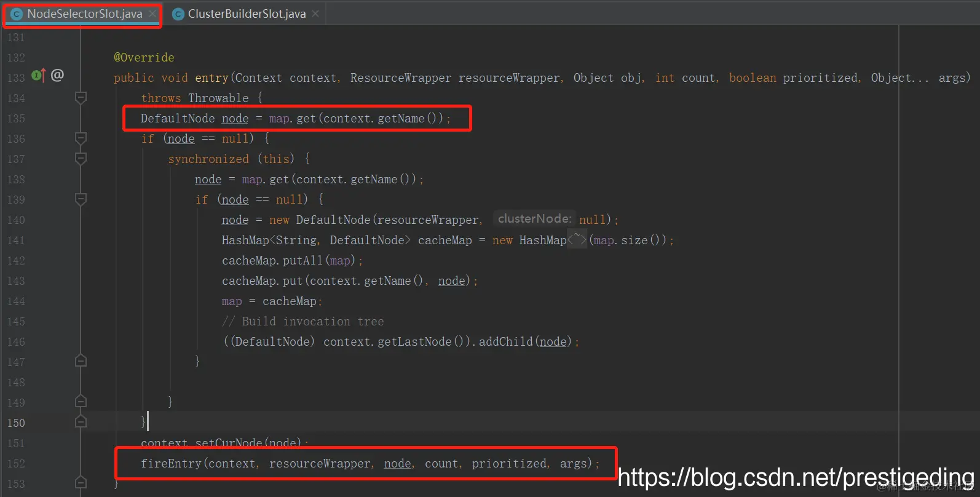Viewport: 980px width, 497px height.
Task: Collapse fold end marker at line 150
Action: click(81, 421)
